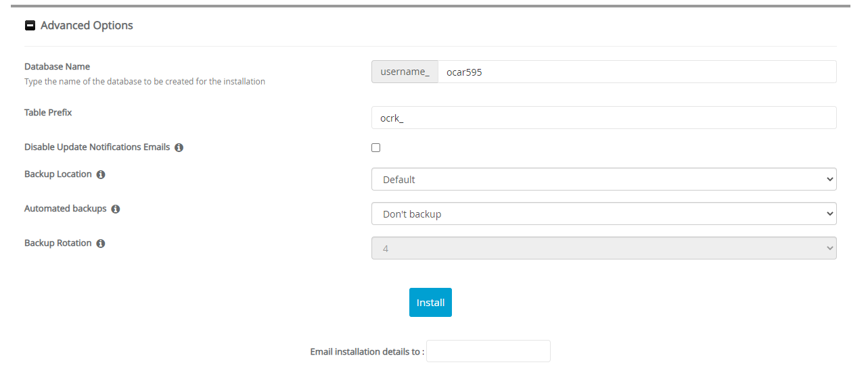Click the Email installation details input box
868x373 pixels.
coord(488,351)
